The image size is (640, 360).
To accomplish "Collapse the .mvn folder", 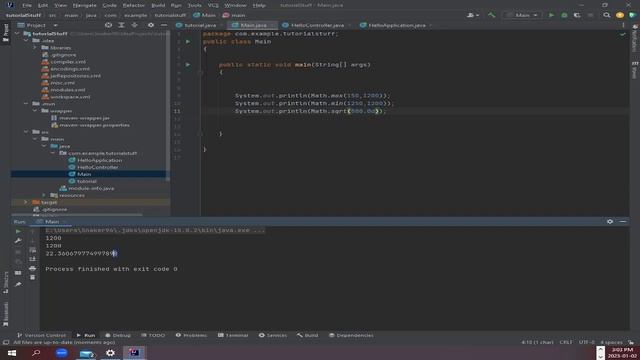I will pyautogui.click(x=27, y=104).
